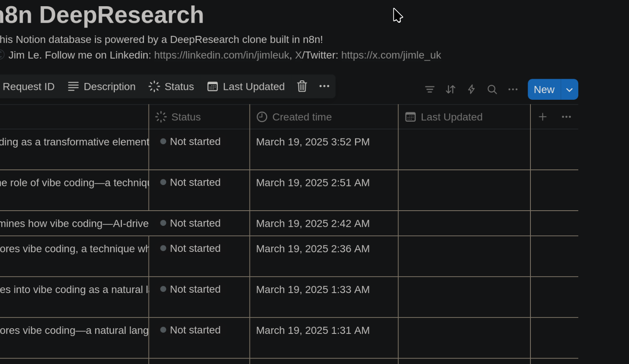Click created time March 19, 2025 2:42 AM

click(313, 223)
